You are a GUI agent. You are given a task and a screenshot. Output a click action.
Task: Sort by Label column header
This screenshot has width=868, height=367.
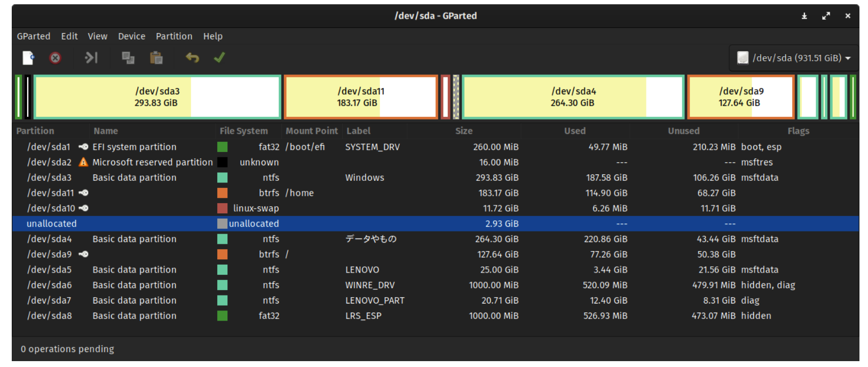click(x=359, y=131)
